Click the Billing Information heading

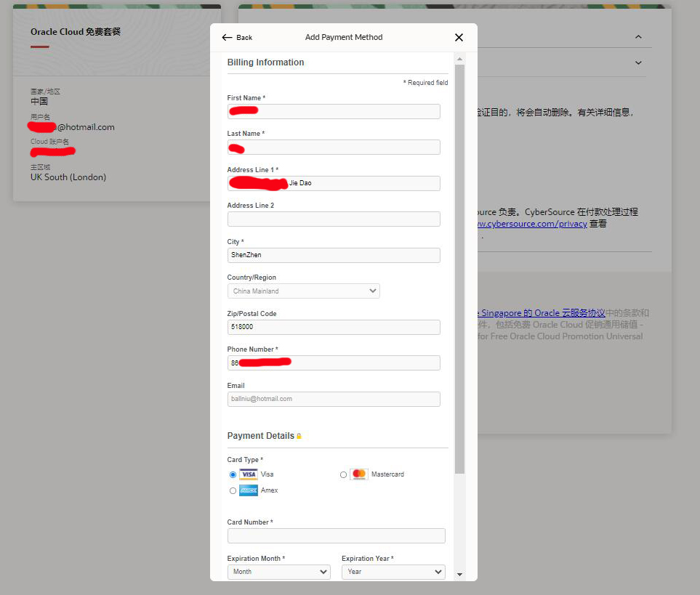pos(265,62)
